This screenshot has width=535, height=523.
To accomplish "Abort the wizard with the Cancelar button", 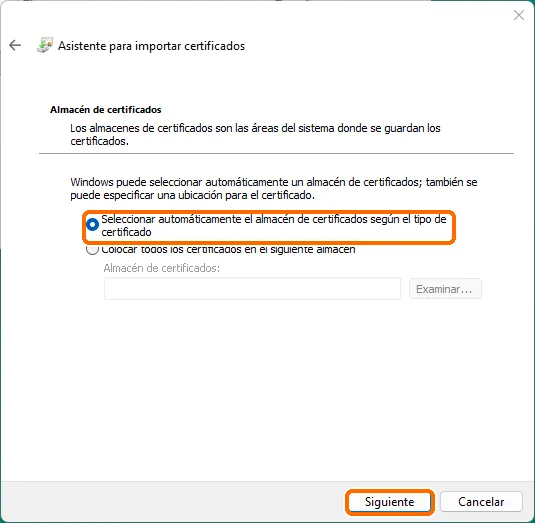I will point(481,502).
